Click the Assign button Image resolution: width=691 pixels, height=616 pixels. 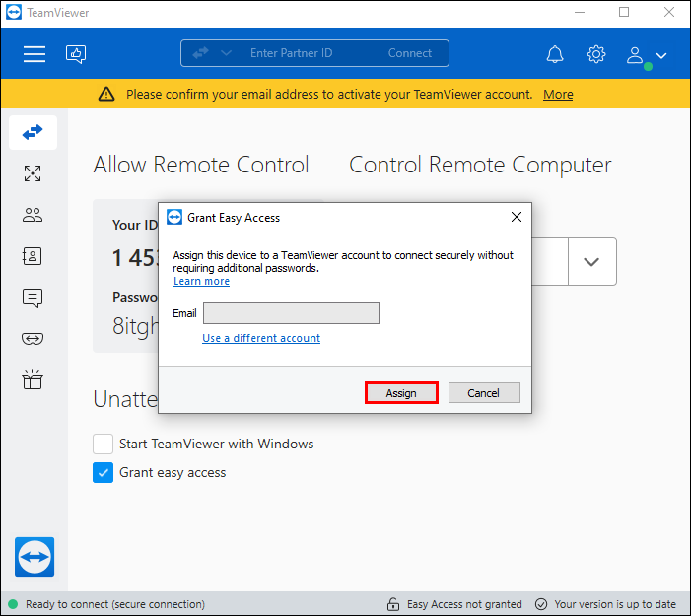[401, 393]
